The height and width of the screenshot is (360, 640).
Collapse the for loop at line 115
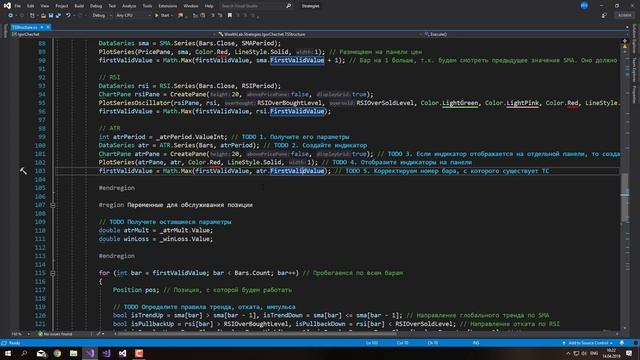pos(53,273)
